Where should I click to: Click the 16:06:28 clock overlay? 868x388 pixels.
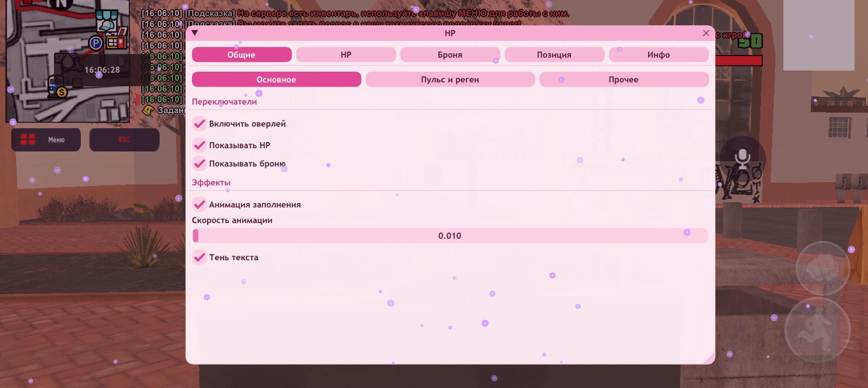click(102, 70)
